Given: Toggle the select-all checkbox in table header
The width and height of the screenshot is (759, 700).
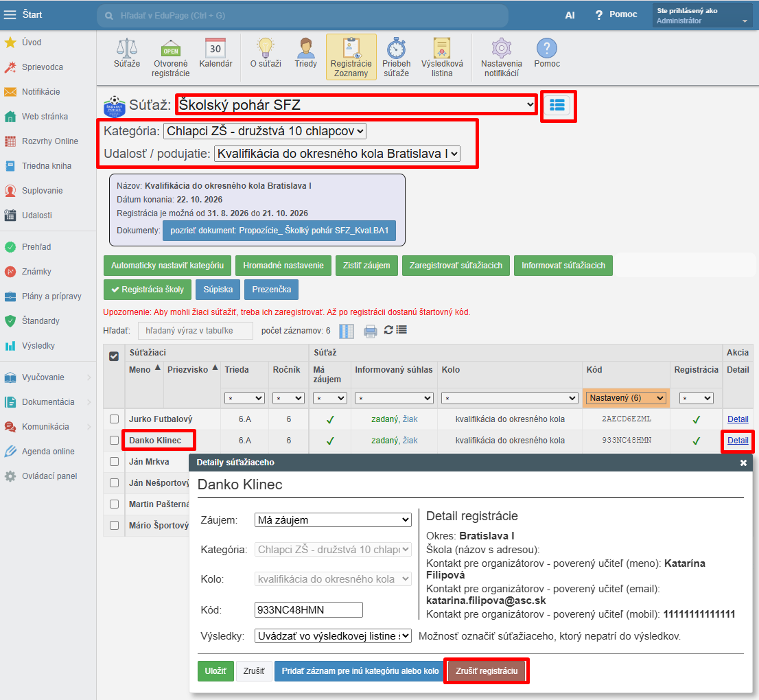Looking at the screenshot, I should point(114,356).
